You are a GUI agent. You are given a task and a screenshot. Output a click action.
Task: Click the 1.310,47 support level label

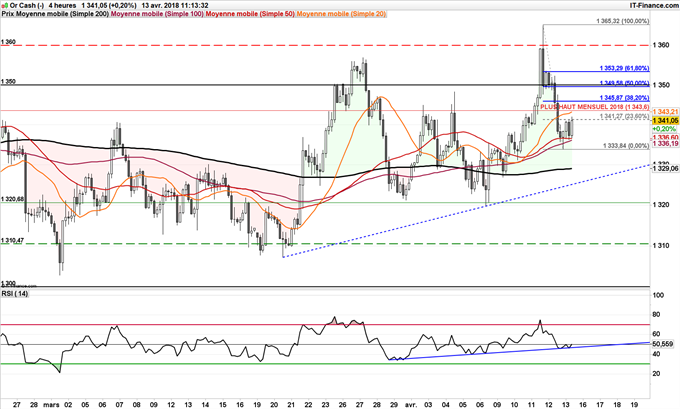pyautogui.click(x=12, y=240)
